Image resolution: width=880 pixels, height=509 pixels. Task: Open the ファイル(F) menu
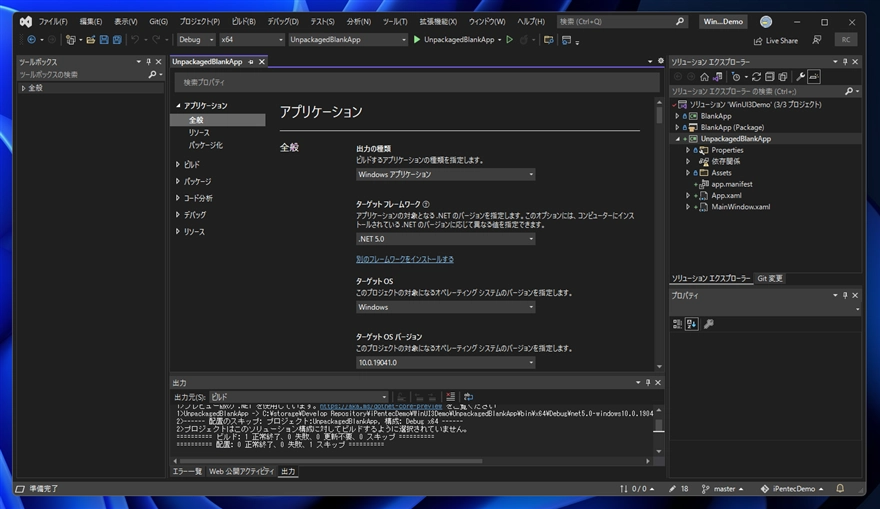click(53, 22)
